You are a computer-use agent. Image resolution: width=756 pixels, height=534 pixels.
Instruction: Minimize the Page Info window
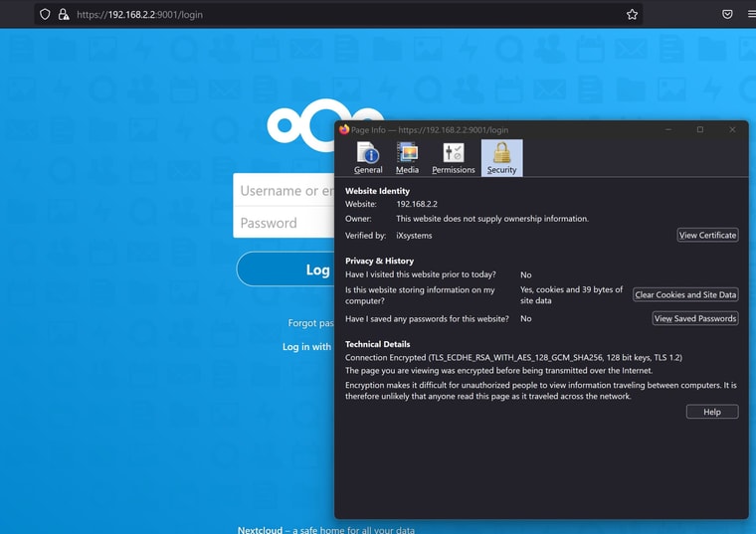click(x=668, y=129)
